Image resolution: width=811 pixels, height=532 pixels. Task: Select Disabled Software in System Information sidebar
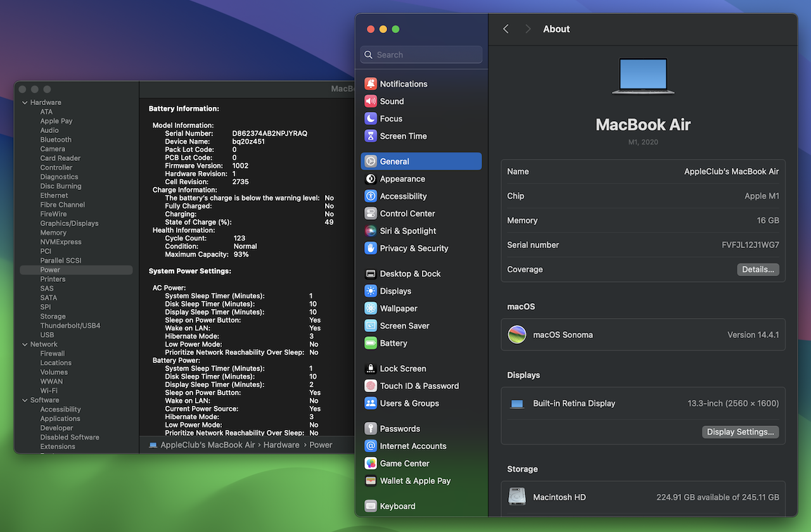click(x=70, y=437)
